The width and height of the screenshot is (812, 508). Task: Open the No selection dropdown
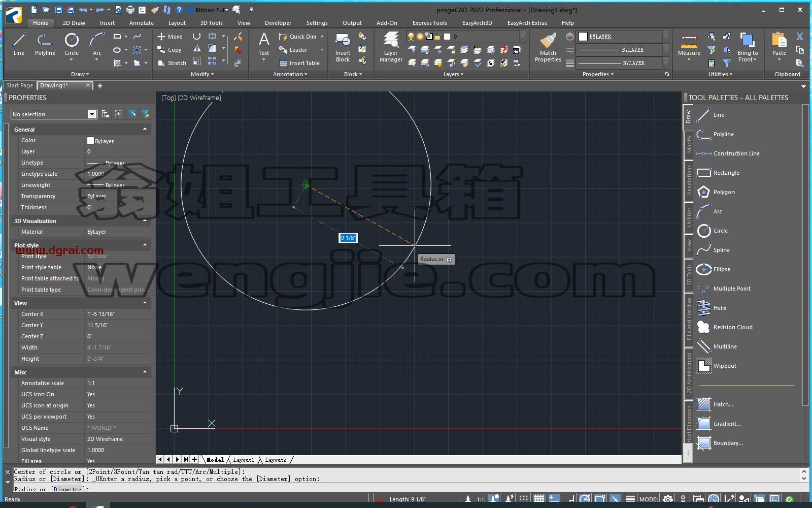point(54,114)
